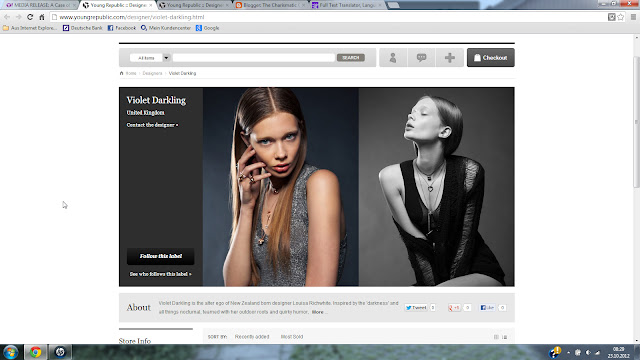Open a new tab button
This screenshot has height=360, width=640.
[393, 5]
